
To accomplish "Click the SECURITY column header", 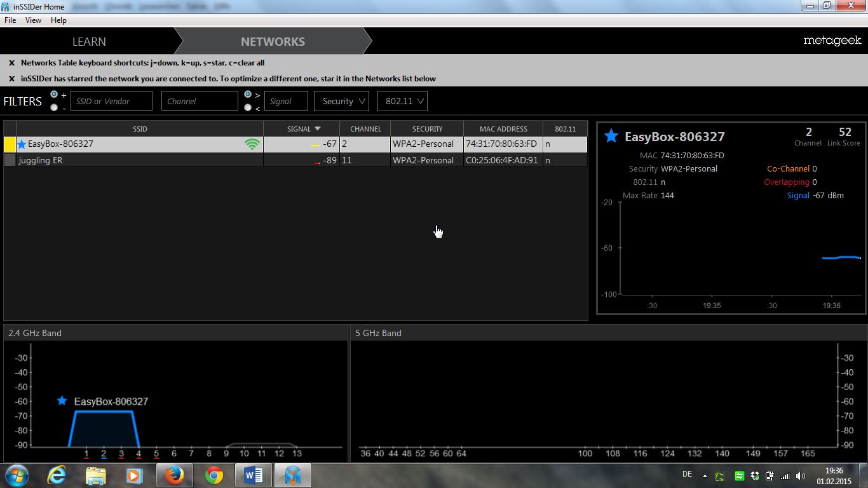I will point(427,128).
